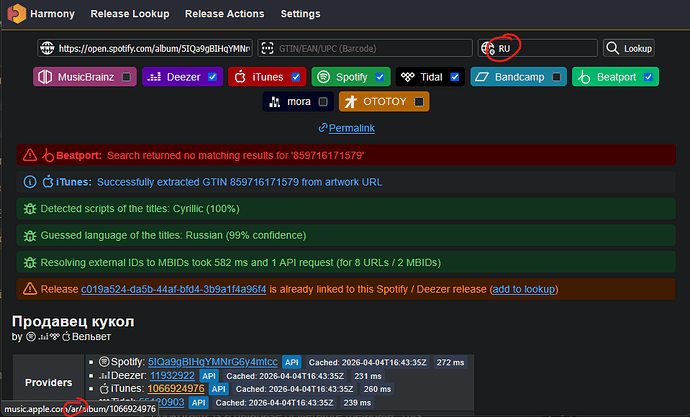Click the MusicBrainz logo icon
Screen dimensions: 690x417
(x=45, y=77)
